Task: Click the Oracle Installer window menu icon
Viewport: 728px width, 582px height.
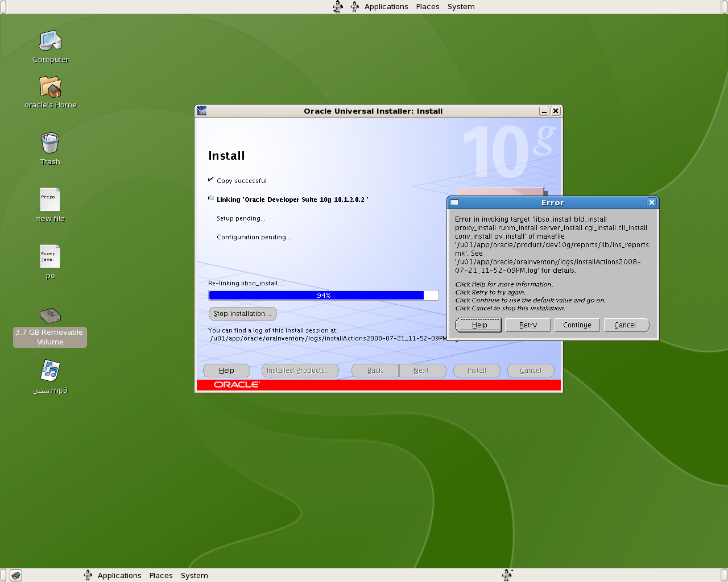Action: click(202, 111)
